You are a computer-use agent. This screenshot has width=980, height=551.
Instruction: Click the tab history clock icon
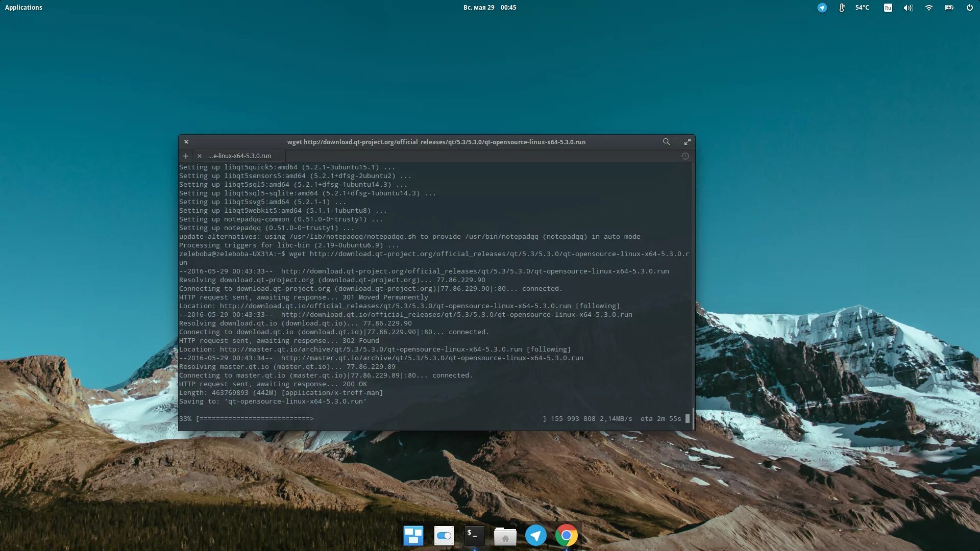[x=685, y=156]
